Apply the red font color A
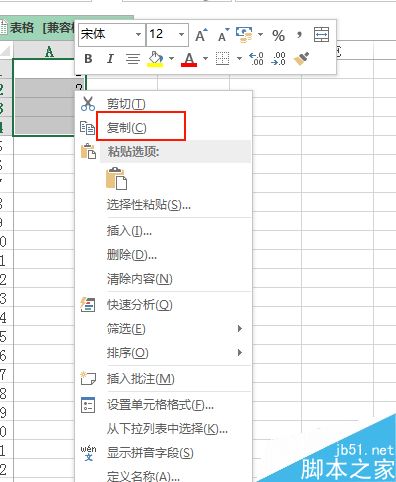Viewport: 396px width, 482px height. (x=189, y=59)
